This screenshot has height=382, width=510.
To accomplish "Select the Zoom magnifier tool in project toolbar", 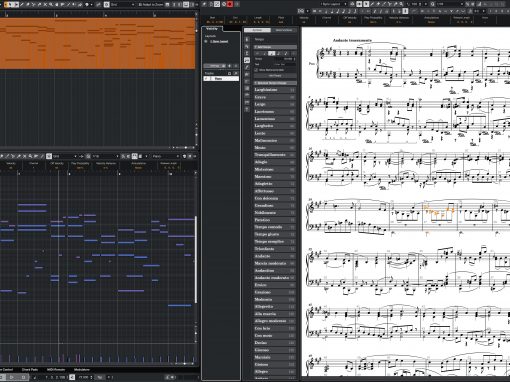I will tap(51, 5).
